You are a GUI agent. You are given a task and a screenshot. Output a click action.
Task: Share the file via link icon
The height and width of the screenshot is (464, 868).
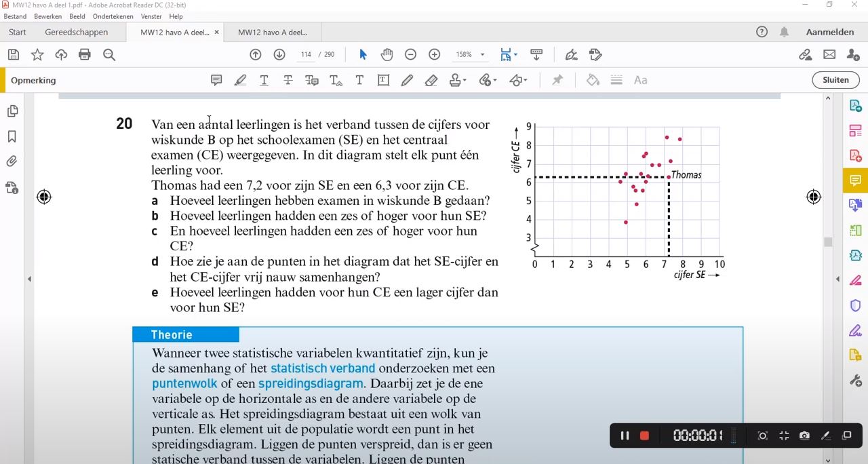805,55
